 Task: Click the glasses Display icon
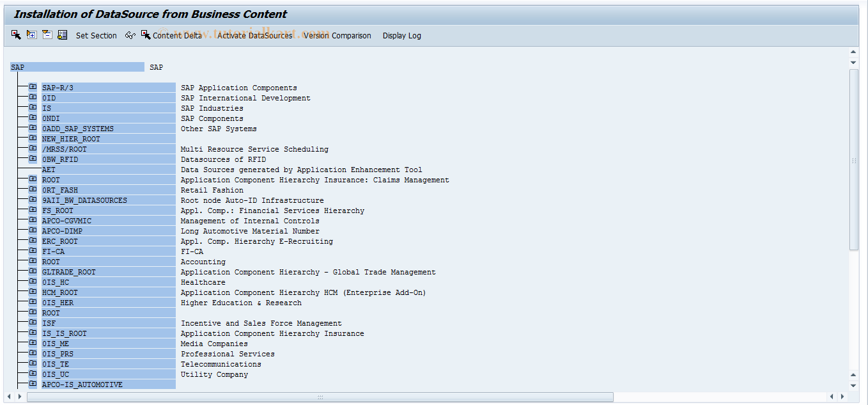pyautogui.click(x=130, y=35)
